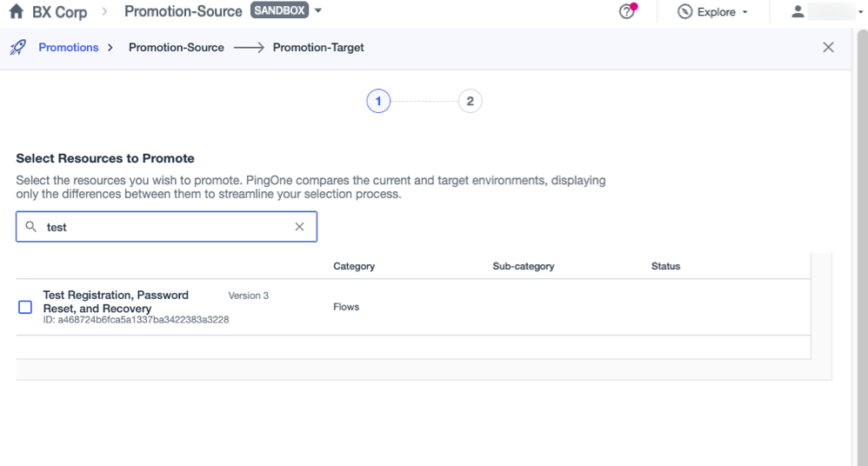
Task: Open the user profile icon
Action: (x=798, y=11)
